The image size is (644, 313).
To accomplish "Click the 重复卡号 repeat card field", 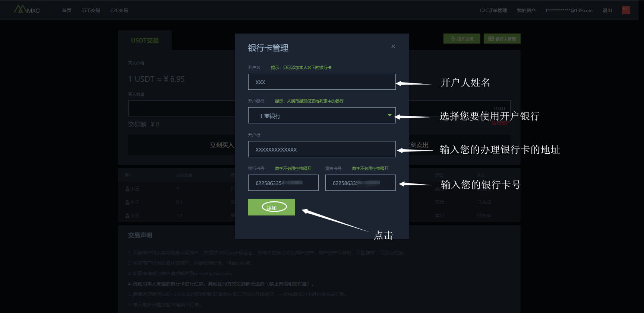I will point(360,183).
